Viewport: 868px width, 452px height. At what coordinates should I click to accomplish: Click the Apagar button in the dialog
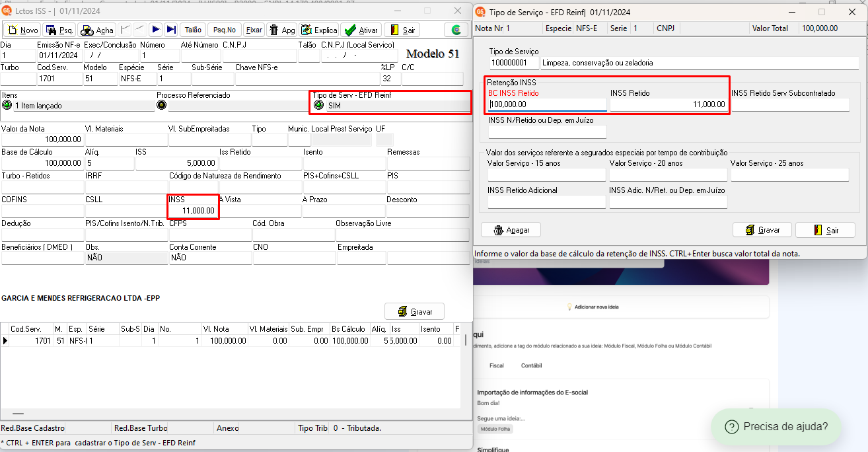point(511,230)
